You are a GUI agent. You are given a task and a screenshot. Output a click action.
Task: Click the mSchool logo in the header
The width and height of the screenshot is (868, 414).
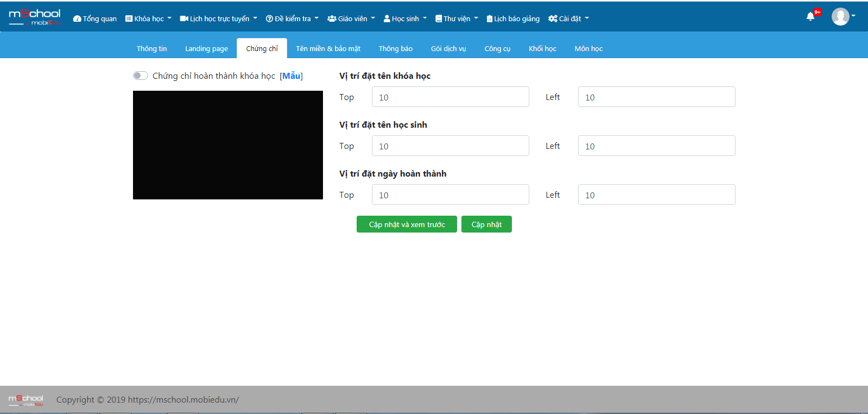35,17
